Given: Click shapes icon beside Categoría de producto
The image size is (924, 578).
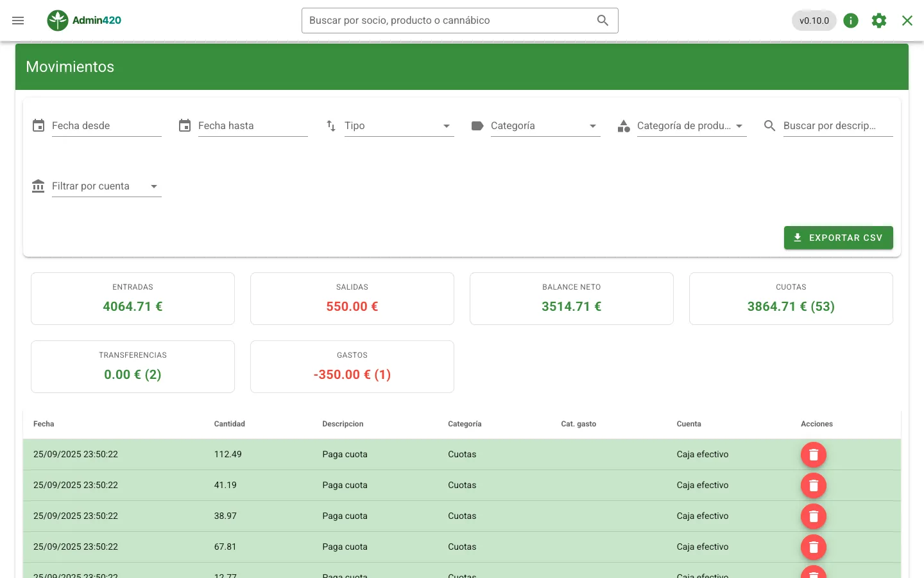Looking at the screenshot, I should tap(624, 126).
